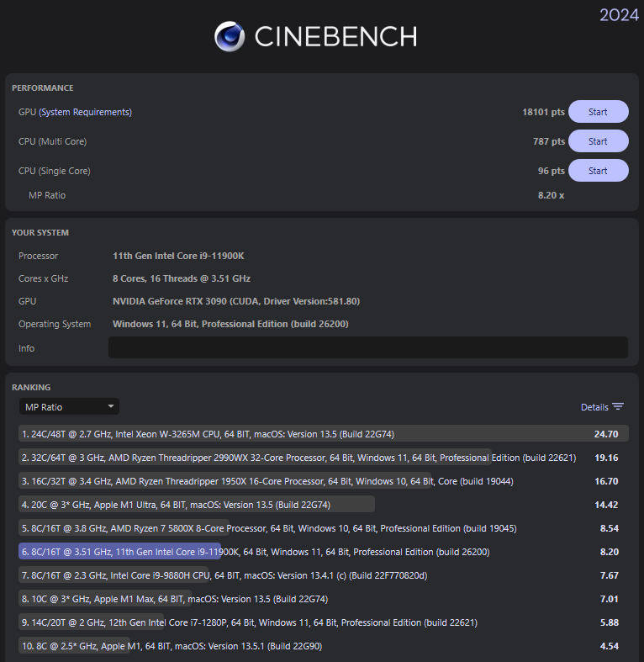This screenshot has height=662, width=644.
Task: Click the 19.16 ranking score
Action: click(x=606, y=458)
